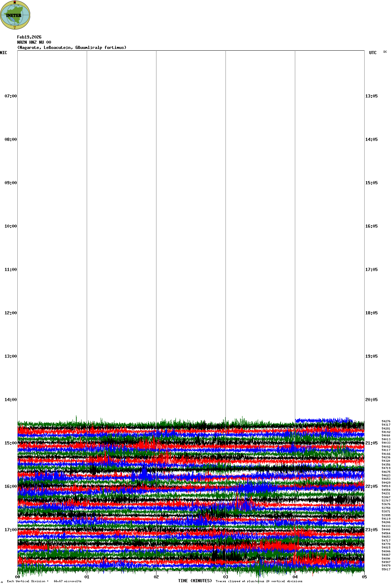Select the 15:00 local time marker
The image size is (392, 586).
click(10, 443)
